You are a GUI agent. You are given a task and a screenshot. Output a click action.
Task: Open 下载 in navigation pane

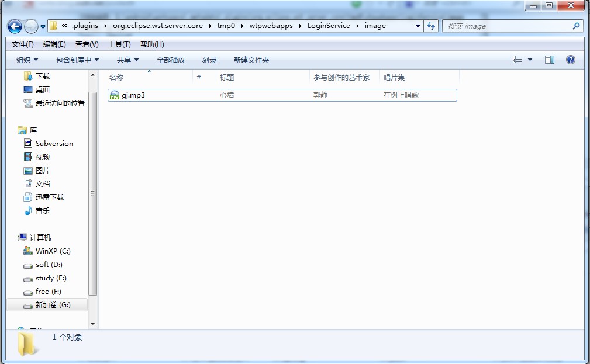43,77
